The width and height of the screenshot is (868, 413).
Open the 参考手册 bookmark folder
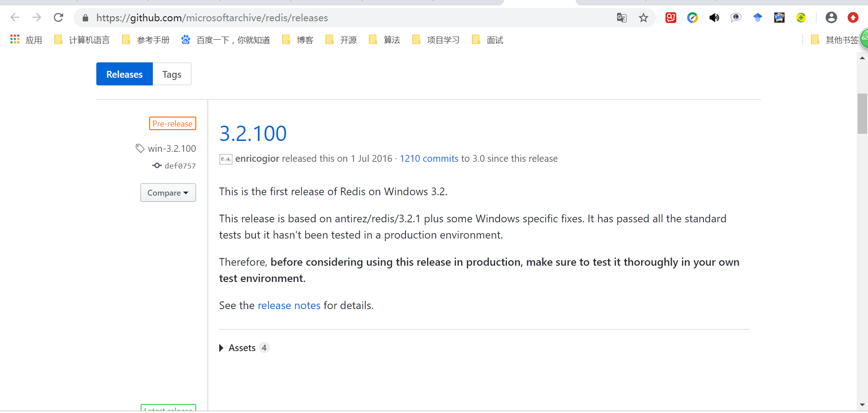146,40
